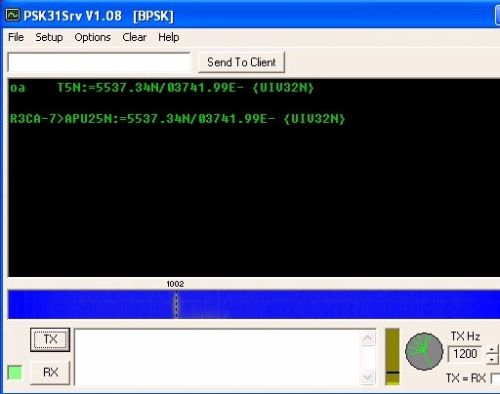Click the Send To Client button
The width and height of the screenshot is (500, 394).
coord(241,62)
